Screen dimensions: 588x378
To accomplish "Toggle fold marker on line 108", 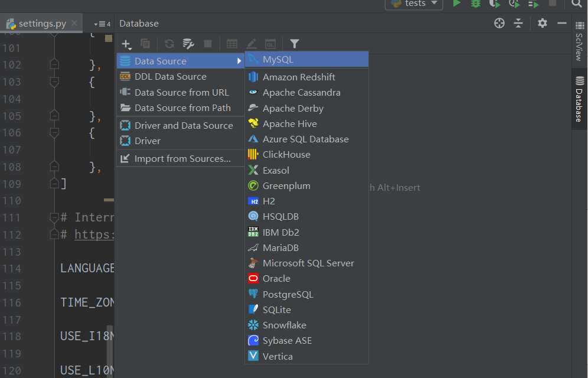I will (54, 167).
